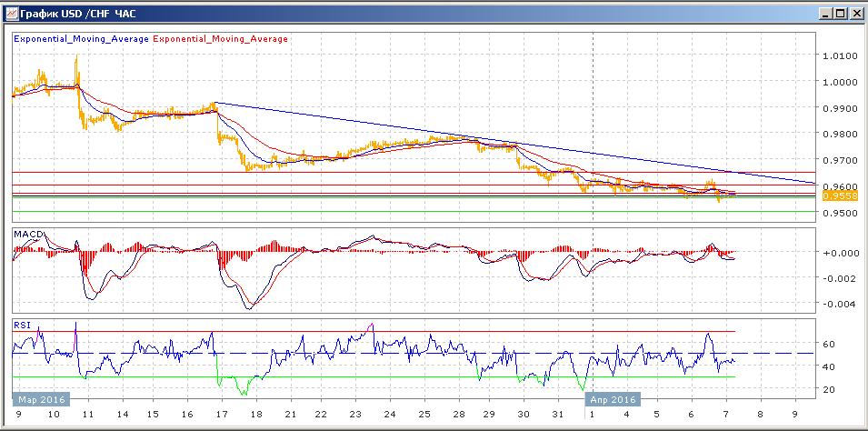This screenshot has height=431, width=868.
Task: Minimize the USD/CHF chart window
Action: (825, 13)
